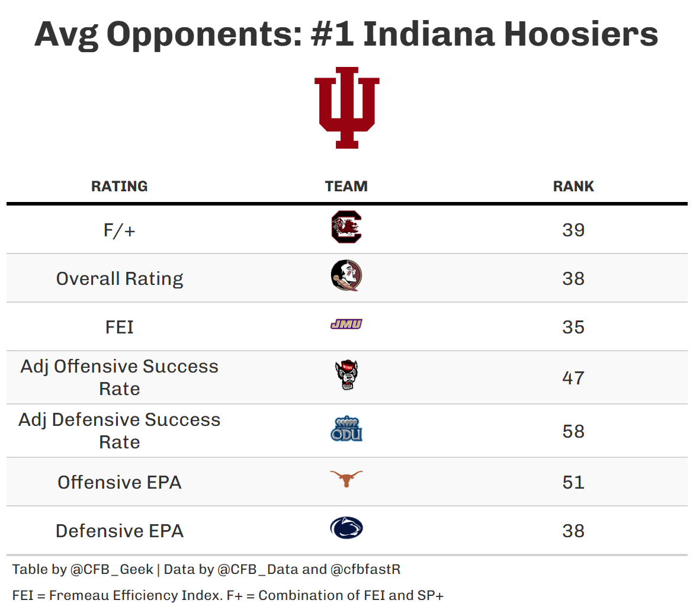Click the TEAM column header
Viewport: 693px width, 616px height.
(346, 186)
